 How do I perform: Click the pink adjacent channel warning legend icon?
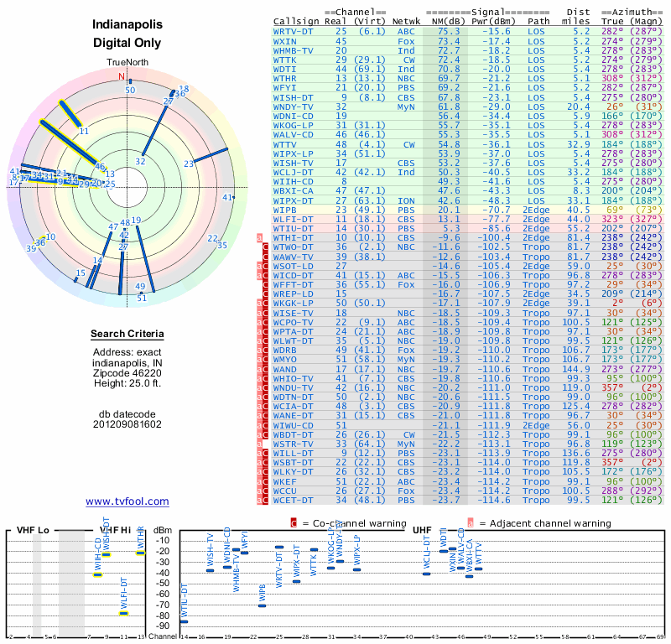pos(471,523)
